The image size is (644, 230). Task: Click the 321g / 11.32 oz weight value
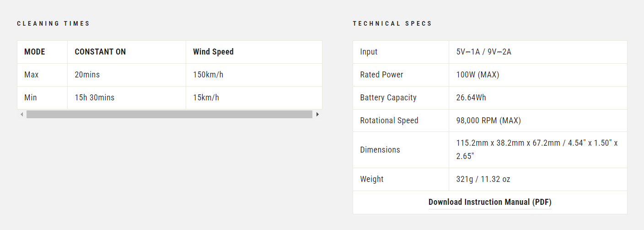point(483,179)
